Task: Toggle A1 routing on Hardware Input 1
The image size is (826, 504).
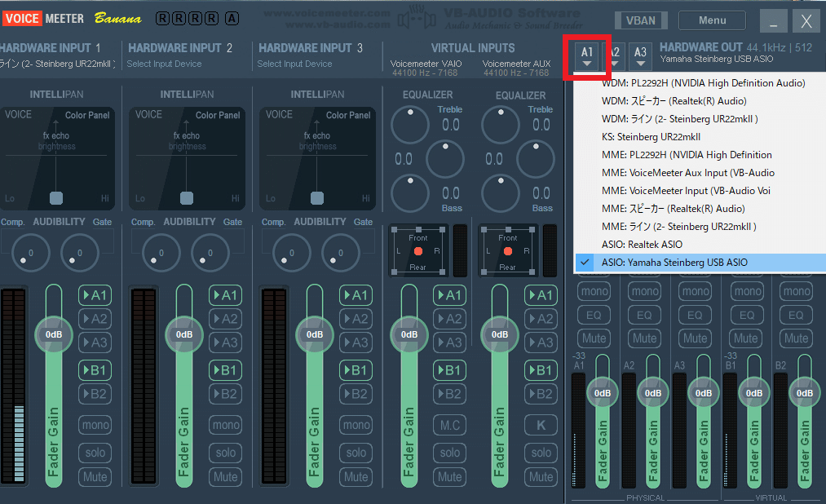Action: coord(95,295)
